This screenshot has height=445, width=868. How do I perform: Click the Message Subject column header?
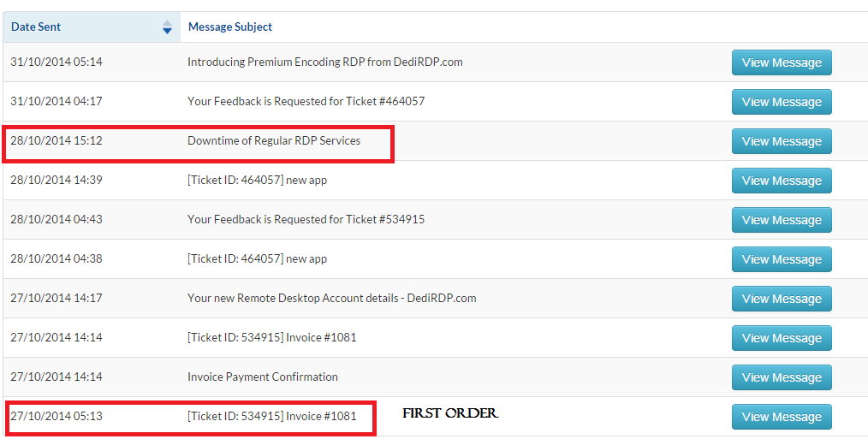pyautogui.click(x=230, y=27)
